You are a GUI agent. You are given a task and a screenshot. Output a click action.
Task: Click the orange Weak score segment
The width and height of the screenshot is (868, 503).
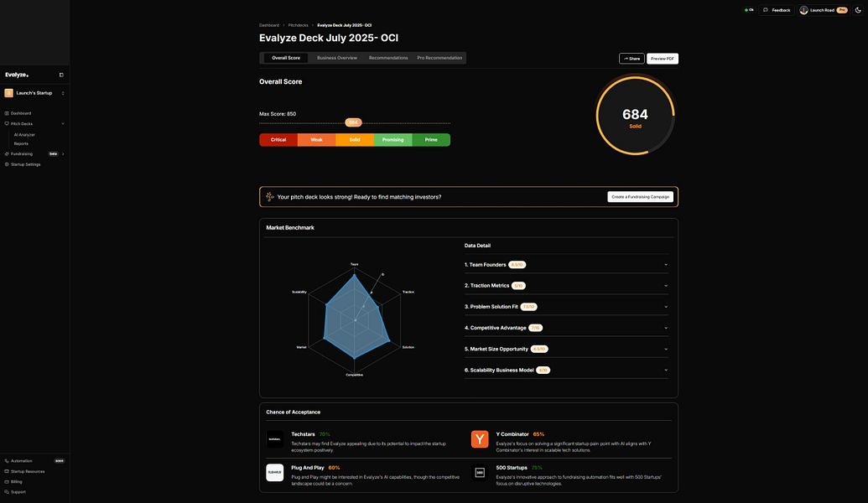(317, 139)
